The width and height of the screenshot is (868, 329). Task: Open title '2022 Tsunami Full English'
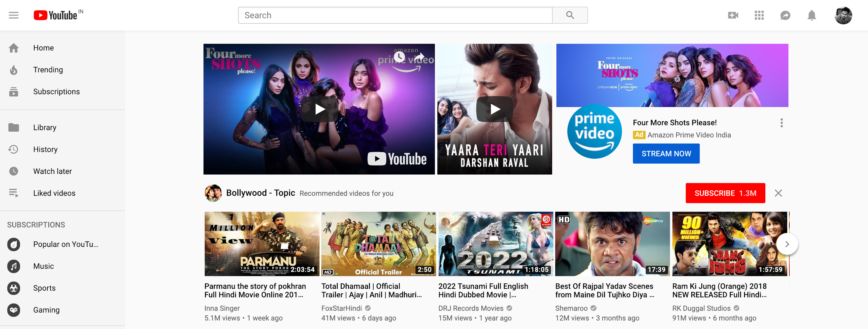click(x=483, y=290)
